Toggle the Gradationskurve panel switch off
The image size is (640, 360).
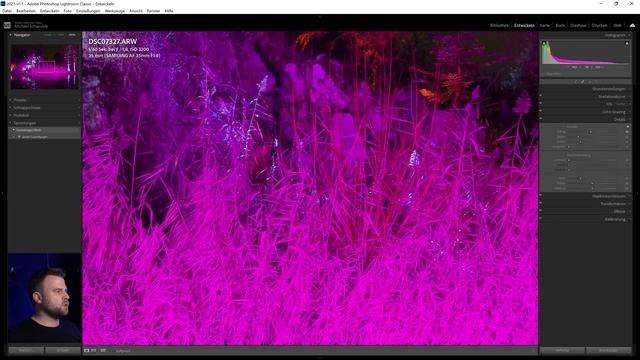[x=541, y=96]
